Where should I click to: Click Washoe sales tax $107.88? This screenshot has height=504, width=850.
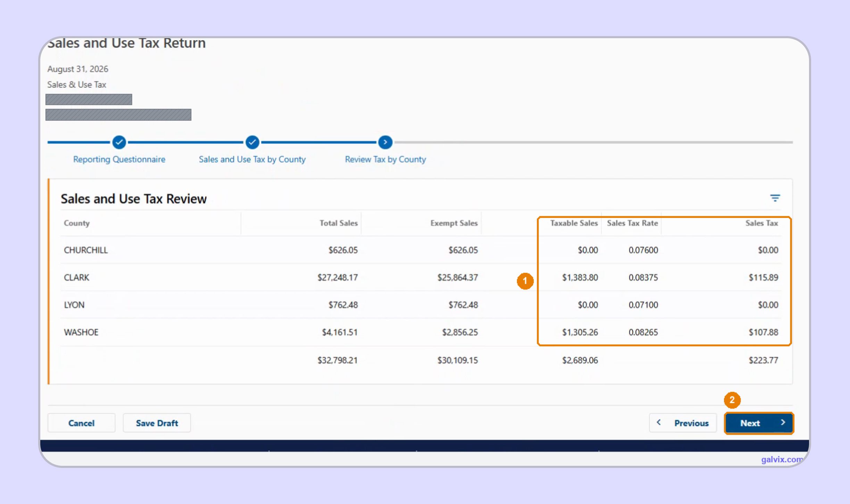(x=763, y=332)
